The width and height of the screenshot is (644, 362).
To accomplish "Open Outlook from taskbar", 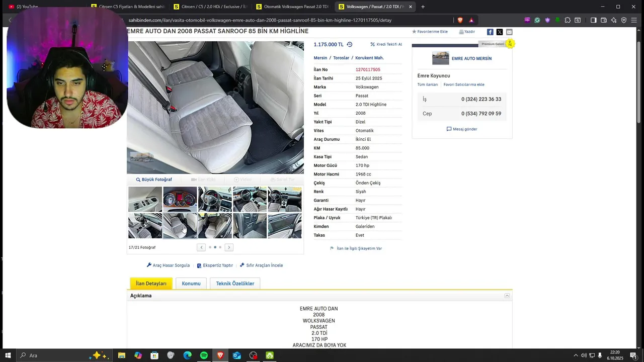I will tap(236, 355).
